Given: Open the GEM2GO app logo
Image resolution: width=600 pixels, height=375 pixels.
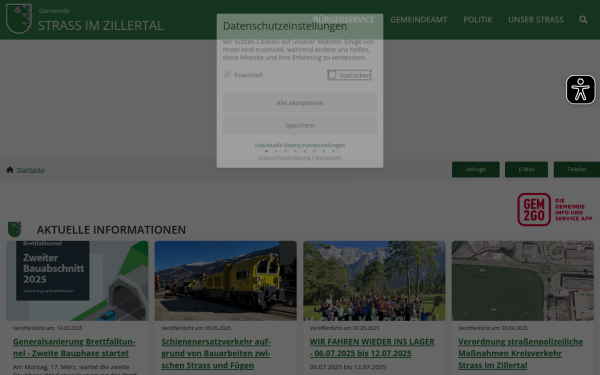Looking at the screenshot, I should tap(555, 210).
